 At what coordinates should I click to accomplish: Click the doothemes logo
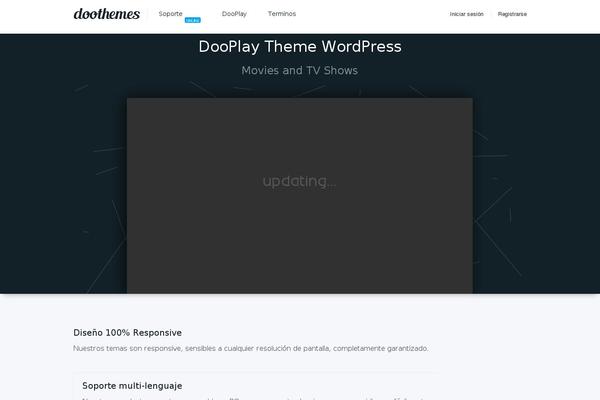click(x=107, y=14)
